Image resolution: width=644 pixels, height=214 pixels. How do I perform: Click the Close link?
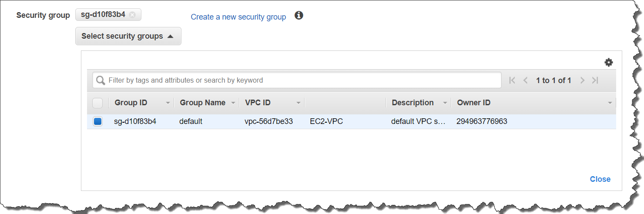(600, 179)
